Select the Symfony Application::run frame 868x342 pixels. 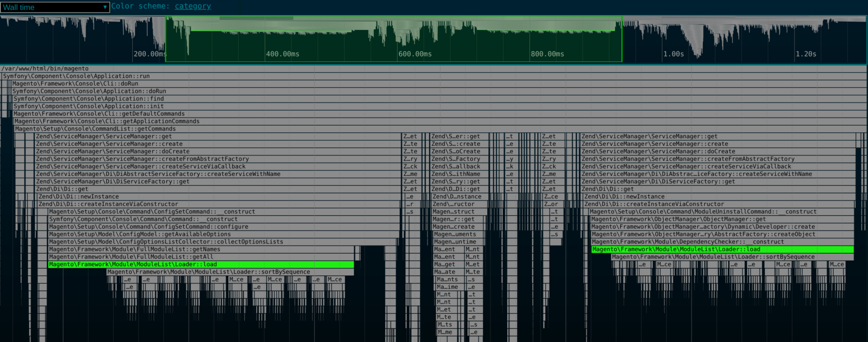click(435, 76)
